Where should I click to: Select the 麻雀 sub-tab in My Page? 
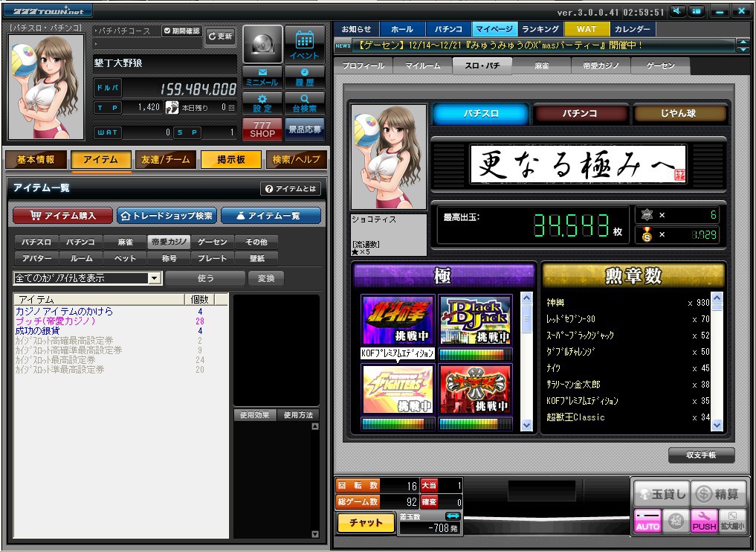pyautogui.click(x=541, y=66)
